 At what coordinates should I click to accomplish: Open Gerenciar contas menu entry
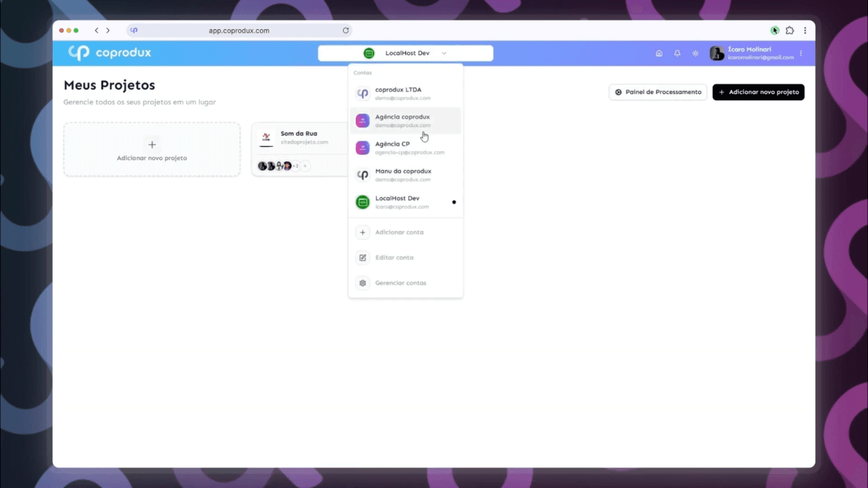(405, 283)
